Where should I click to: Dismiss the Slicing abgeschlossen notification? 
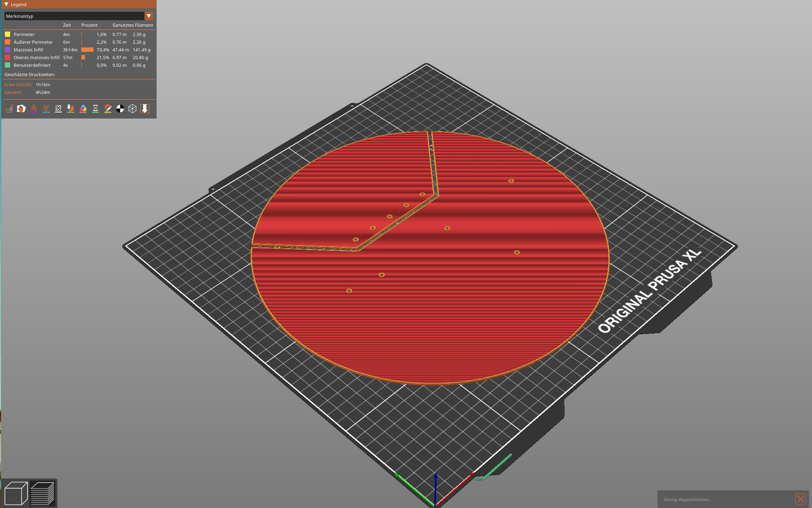coord(800,499)
